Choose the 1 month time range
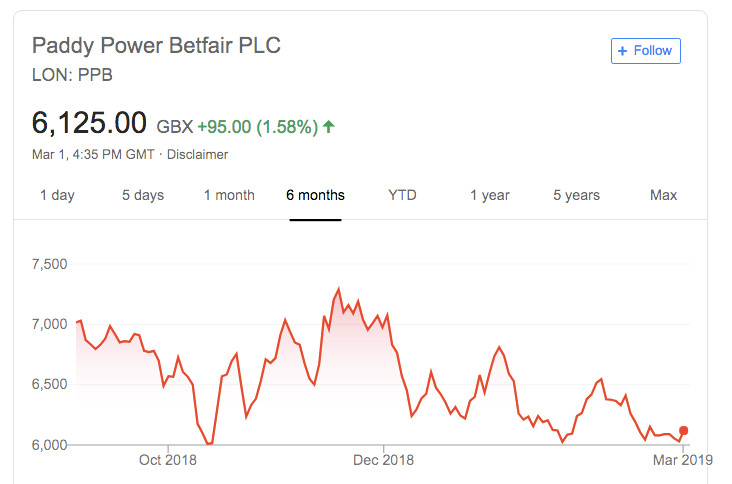 (x=229, y=195)
